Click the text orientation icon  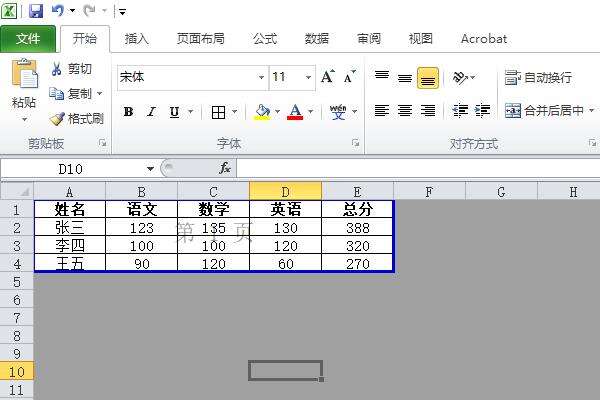click(460, 78)
